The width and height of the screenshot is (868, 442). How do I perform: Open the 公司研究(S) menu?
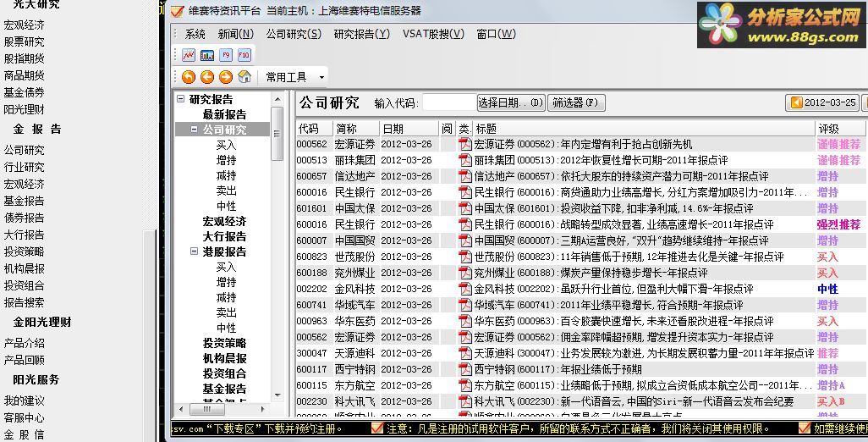294,34
